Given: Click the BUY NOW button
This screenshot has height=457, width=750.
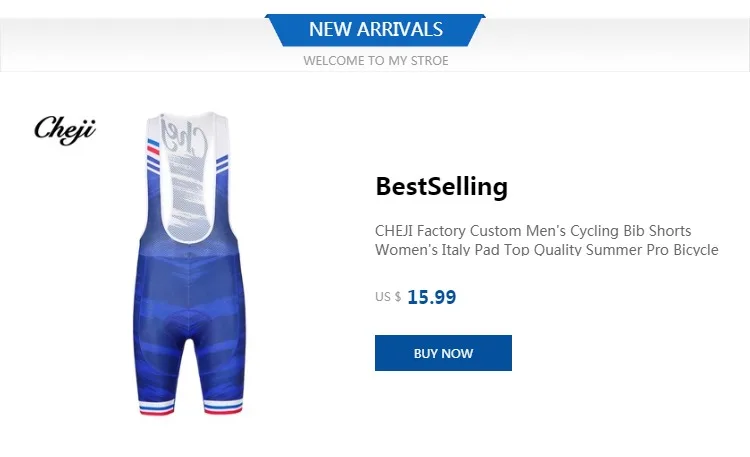Looking at the screenshot, I should click(443, 353).
